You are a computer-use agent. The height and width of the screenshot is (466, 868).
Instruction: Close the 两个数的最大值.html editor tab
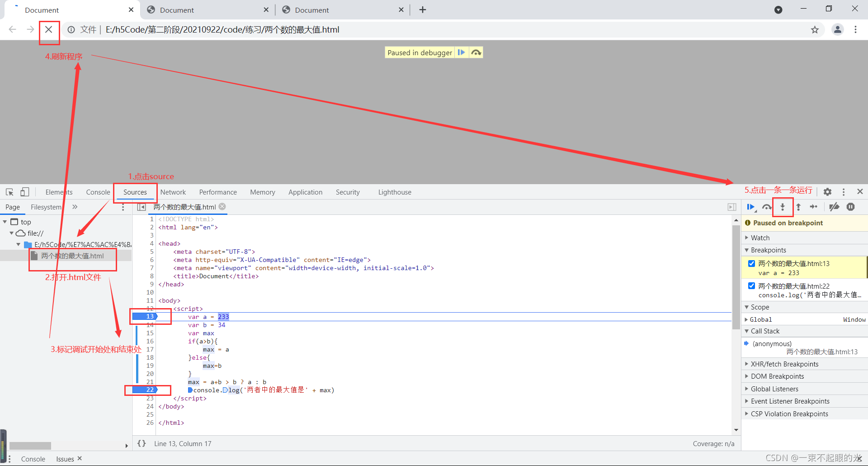222,207
